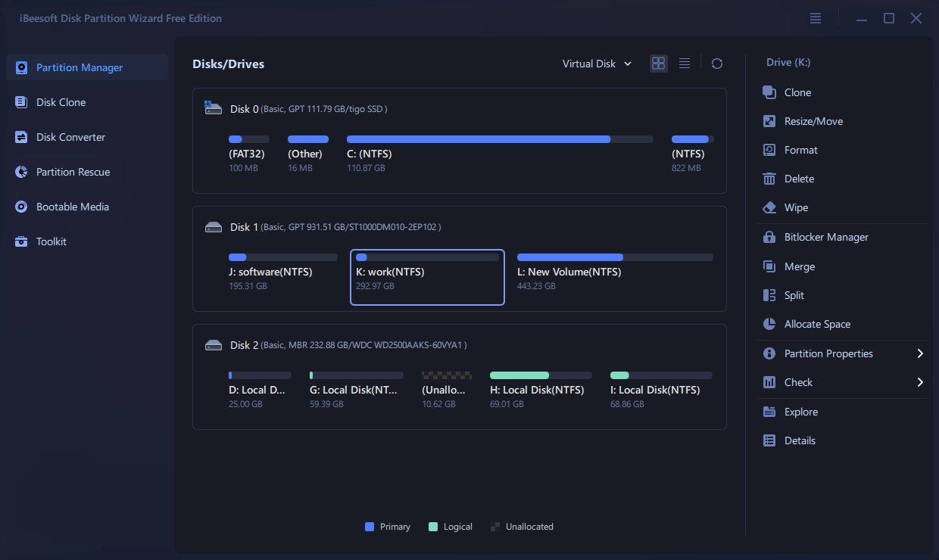Open the Split partition icon
Screen dimensions: 939x560
point(769,295)
